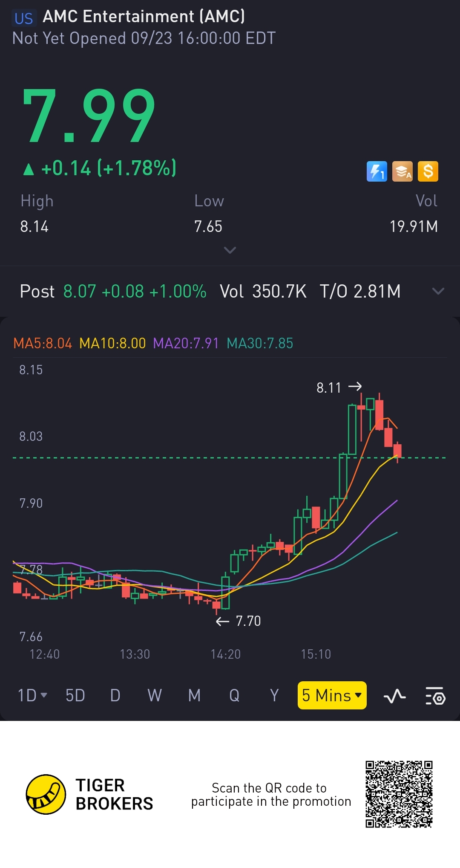Tap the Tiger Brokers logo
The width and height of the screenshot is (460, 868).
tap(89, 794)
